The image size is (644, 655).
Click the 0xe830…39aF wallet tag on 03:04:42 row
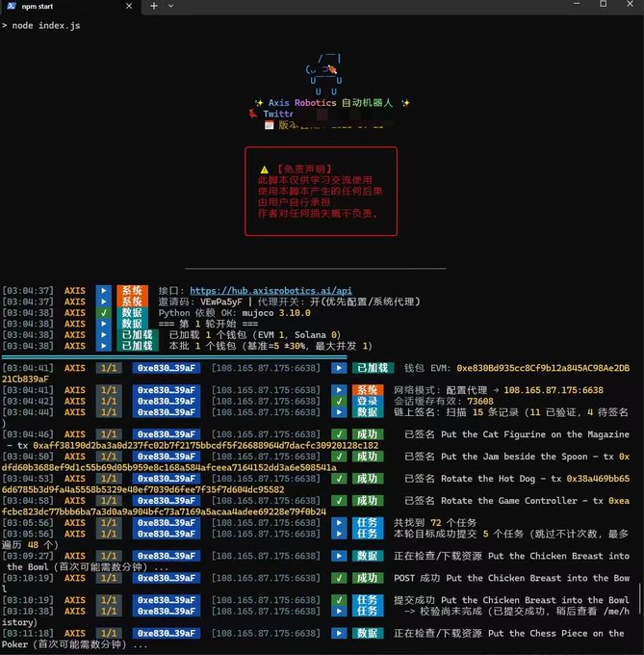point(167,402)
